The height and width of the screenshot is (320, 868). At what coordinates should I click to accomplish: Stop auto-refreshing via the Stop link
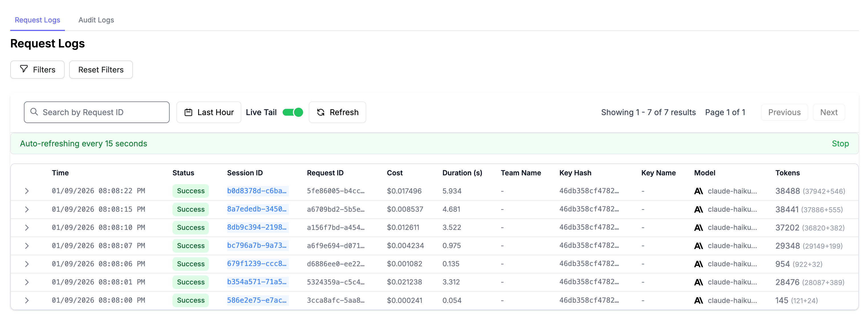[x=840, y=143]
